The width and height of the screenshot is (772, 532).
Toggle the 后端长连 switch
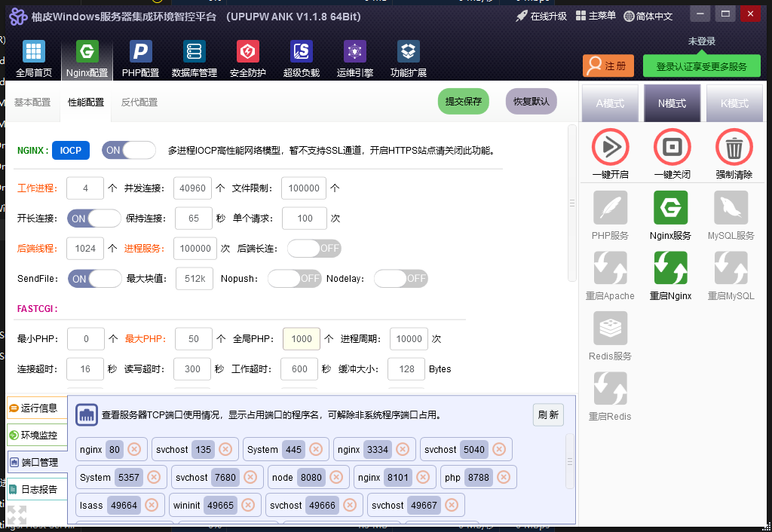[x=314, y=249]
